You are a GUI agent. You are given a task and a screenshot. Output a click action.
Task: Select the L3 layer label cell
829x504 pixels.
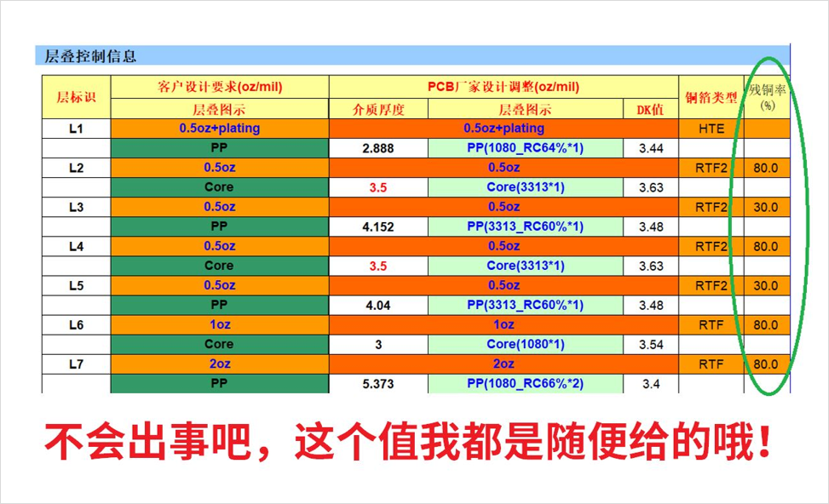(x=76, y=207)
